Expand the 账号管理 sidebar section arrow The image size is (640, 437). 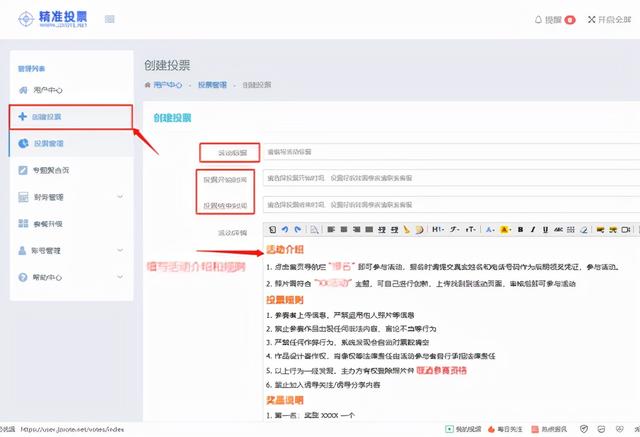[120, 250]
